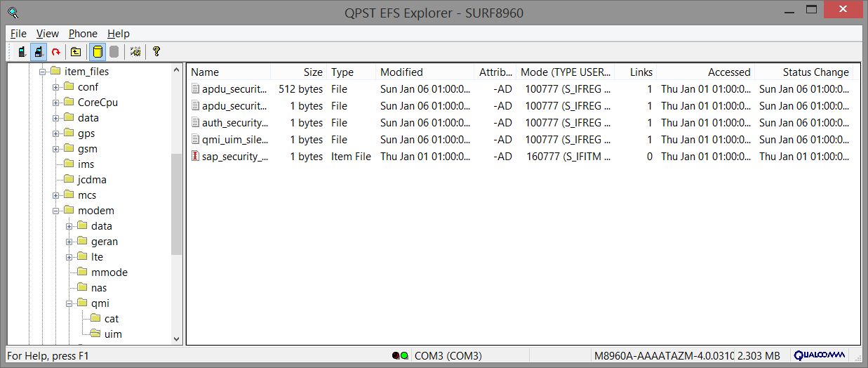Viewport: 868px width, 368px height.
Task: Collapse the modem folder node
Action: pos(55,211)
